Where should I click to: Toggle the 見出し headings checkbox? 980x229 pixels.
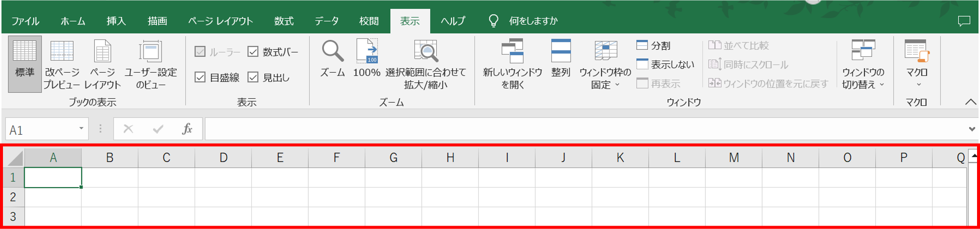(253, 77)
